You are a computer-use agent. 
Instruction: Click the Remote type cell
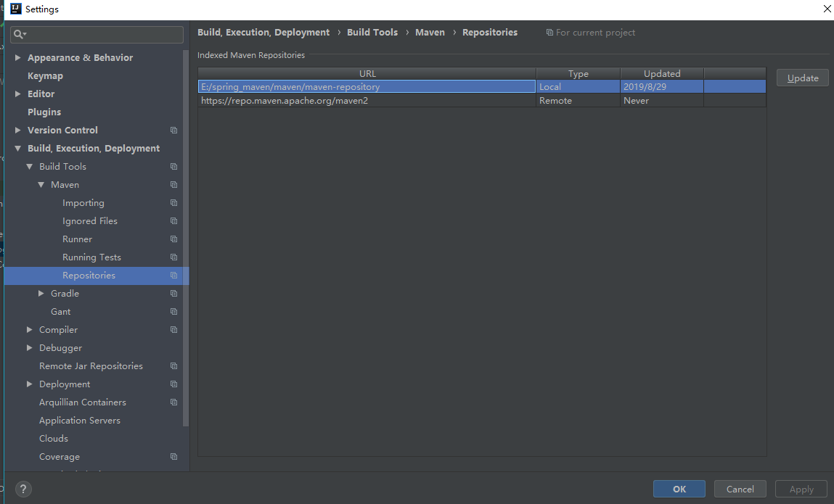[x=579, y=101]
